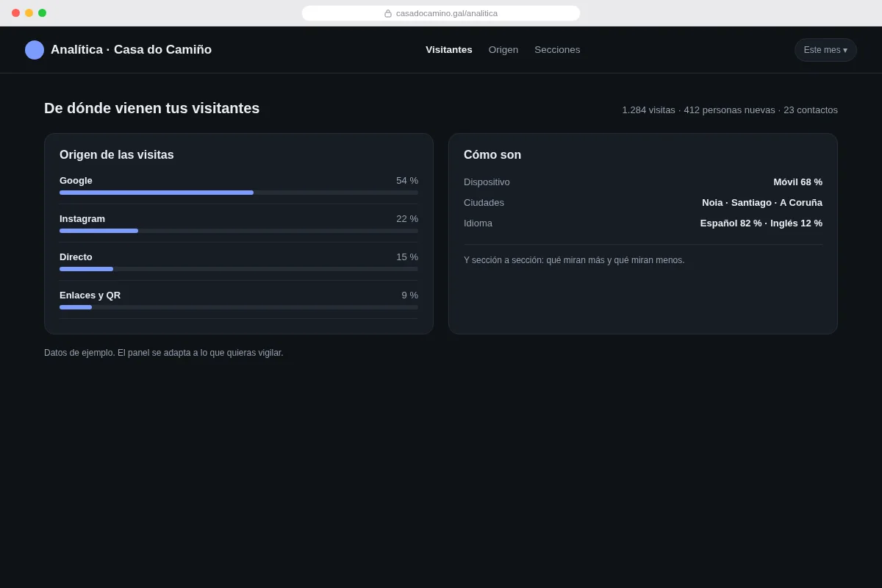Click the 'Móvil 68 %' value
The height and width of the screenshot is (588, 882).
797,182
